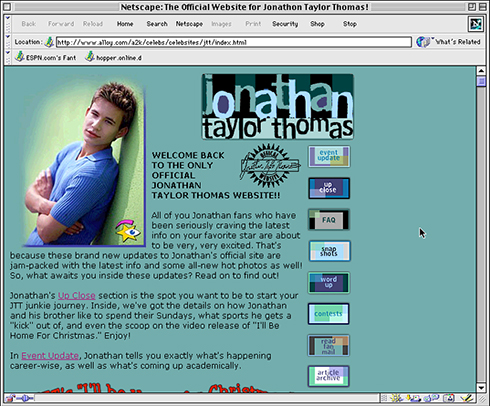
Task: Click the window close box in title bar
Action: pos(7,7)
